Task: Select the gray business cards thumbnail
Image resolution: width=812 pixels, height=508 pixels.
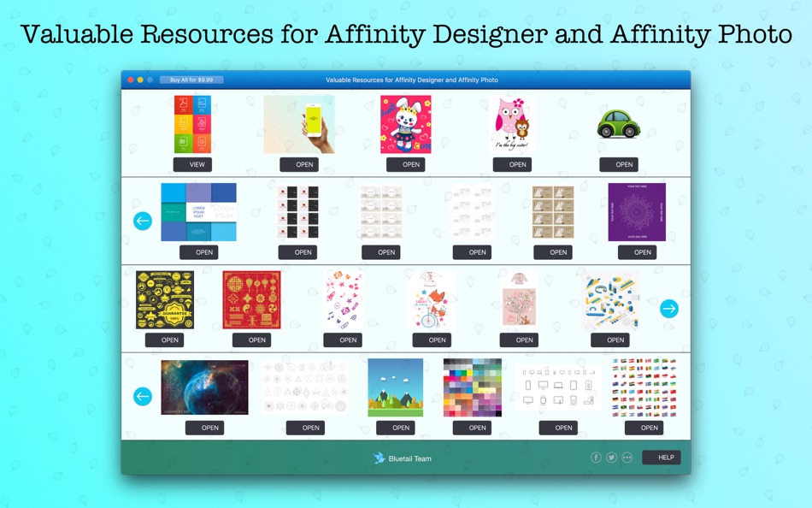Action: click(x=381, y=212)
